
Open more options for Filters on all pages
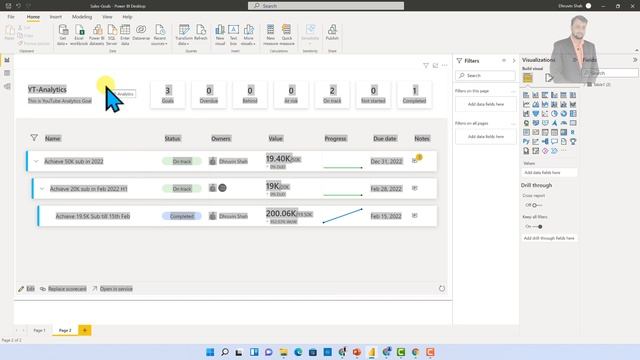[x=513, y=123]
